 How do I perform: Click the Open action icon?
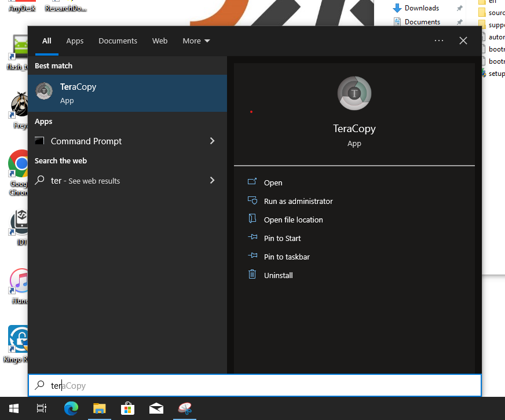[252, 182]
